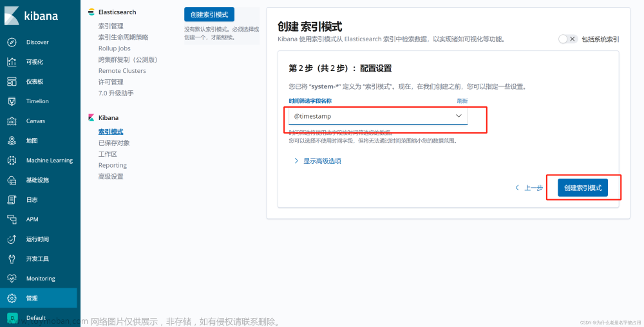This screenshot has width=644, height=327.
Task: Go to 运行时间 in sidebar
Action: [37, 239]
